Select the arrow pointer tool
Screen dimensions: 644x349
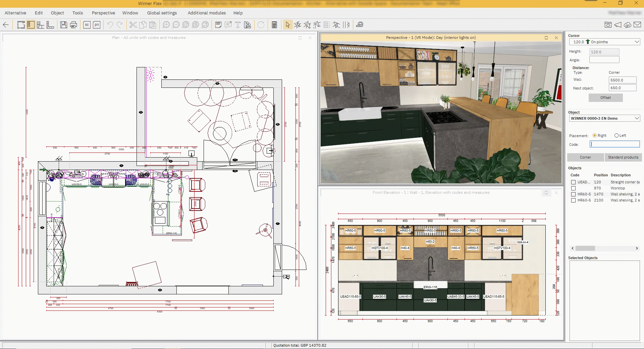[x=287, y=25]
